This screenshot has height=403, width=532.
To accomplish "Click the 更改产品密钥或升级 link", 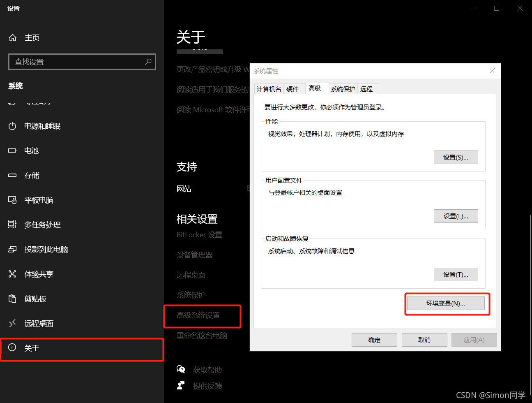I will point(213,69).
